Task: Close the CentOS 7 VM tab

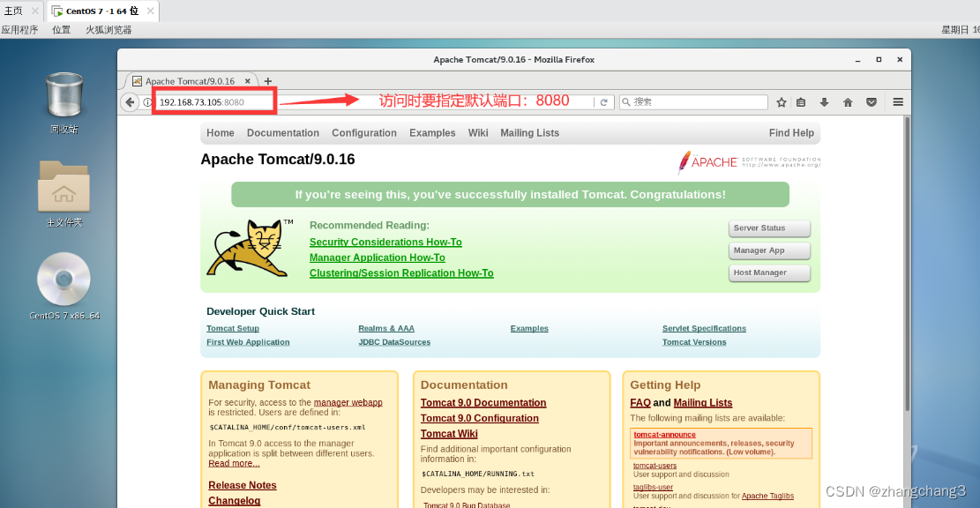Action: [150, 11]
